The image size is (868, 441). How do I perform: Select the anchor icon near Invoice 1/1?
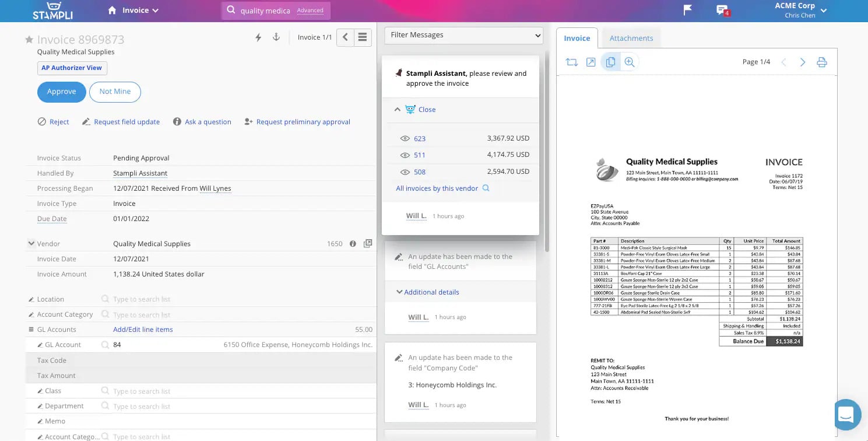276,36
